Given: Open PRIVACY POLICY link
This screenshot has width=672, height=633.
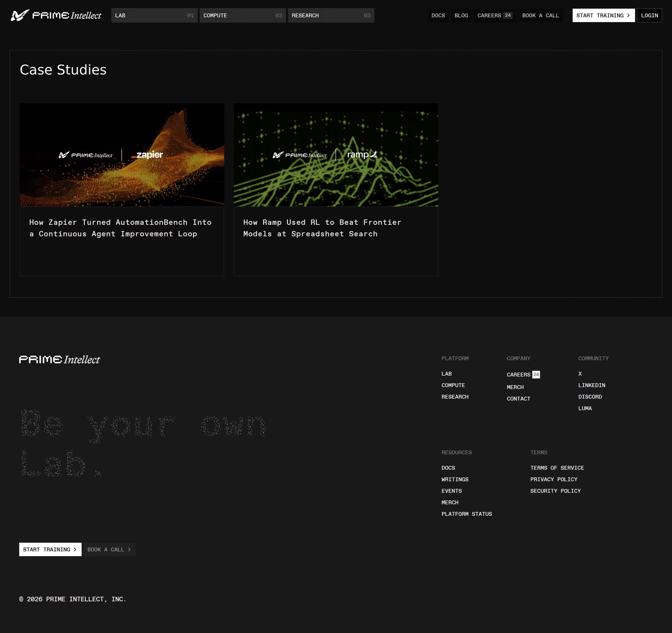Looking at the screenshot, I should (x=554, y=479).
